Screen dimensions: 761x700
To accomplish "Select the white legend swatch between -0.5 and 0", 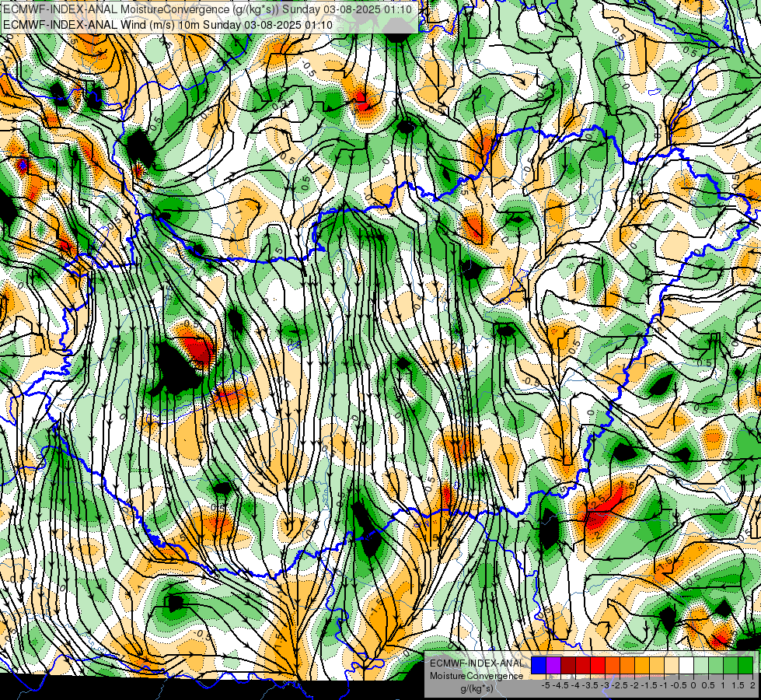I will 686,665.
